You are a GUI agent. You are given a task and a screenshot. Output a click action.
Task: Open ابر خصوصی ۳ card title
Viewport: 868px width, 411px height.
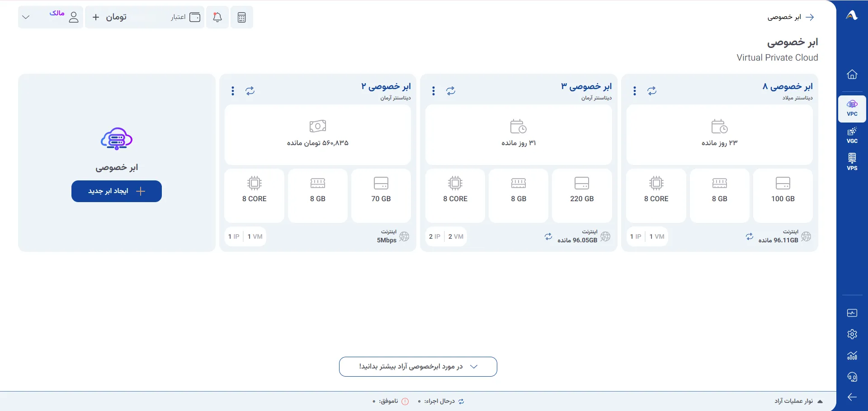coord(586,86)
